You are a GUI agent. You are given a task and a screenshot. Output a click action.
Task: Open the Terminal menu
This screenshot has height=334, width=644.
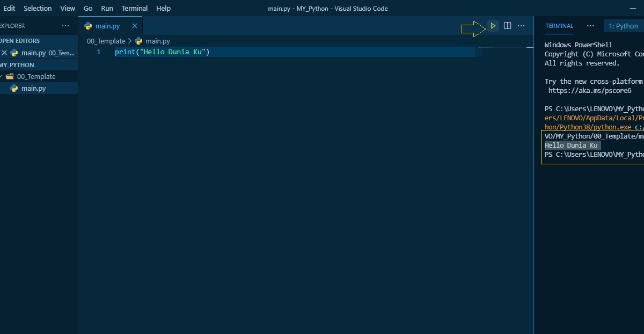[134, 8]
